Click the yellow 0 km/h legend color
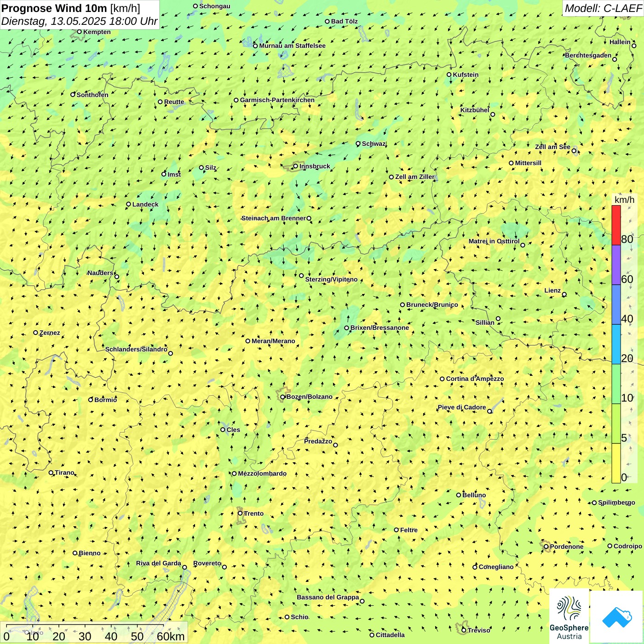Screen dimensions: 644x644 (616, 463)
